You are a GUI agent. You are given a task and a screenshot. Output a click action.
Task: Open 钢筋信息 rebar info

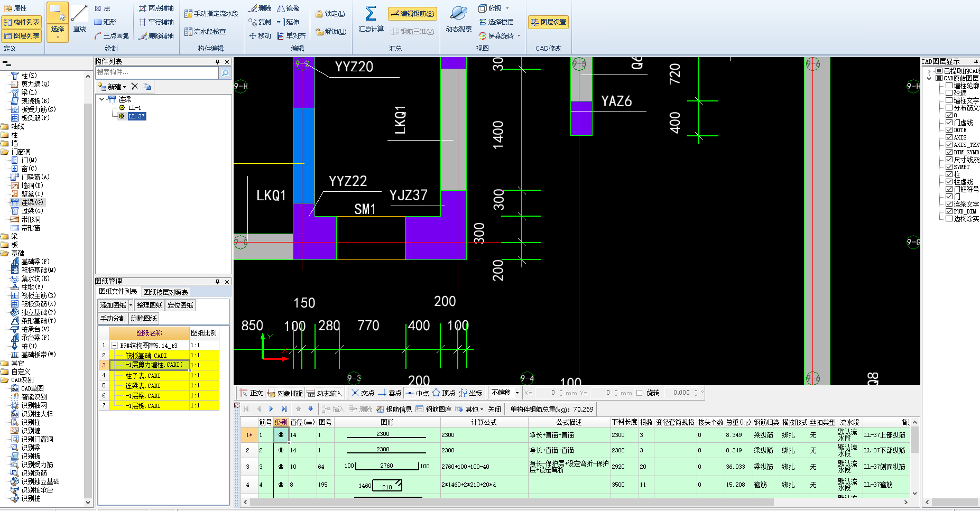pyautogui.click(x=394, y=409)
